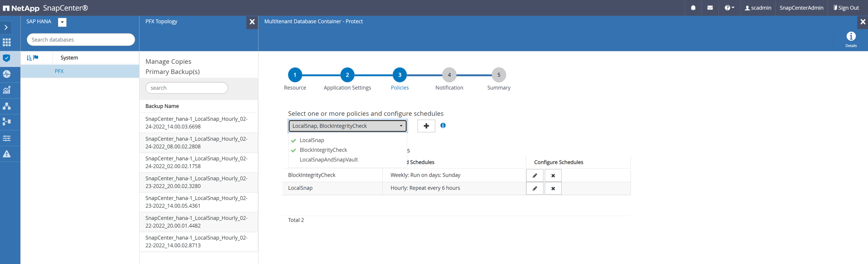Viewport: 868px width, 264px height.
Task: Deselect the BlockIntegrityCheck policy option
Action: (x=323, y=150)
